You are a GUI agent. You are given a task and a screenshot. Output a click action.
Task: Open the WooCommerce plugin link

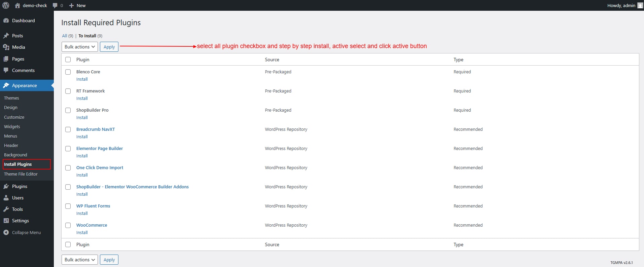[92, 225]
